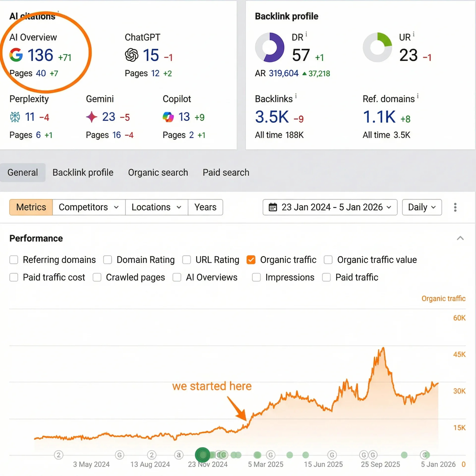Open the three-dot more options menu

click(455, 207)
